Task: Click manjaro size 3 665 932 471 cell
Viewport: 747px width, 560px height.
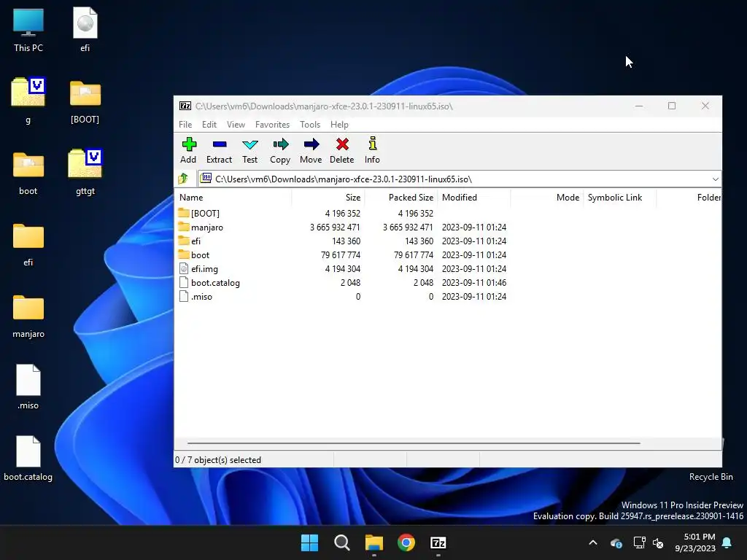Action: coord(335,227)
